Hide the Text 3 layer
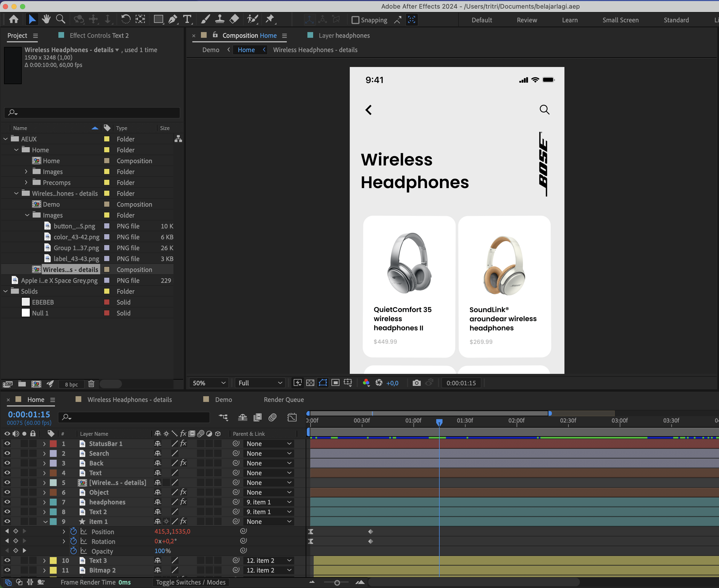719x588 pixels. pyautogui.click(x=7, y=561)
